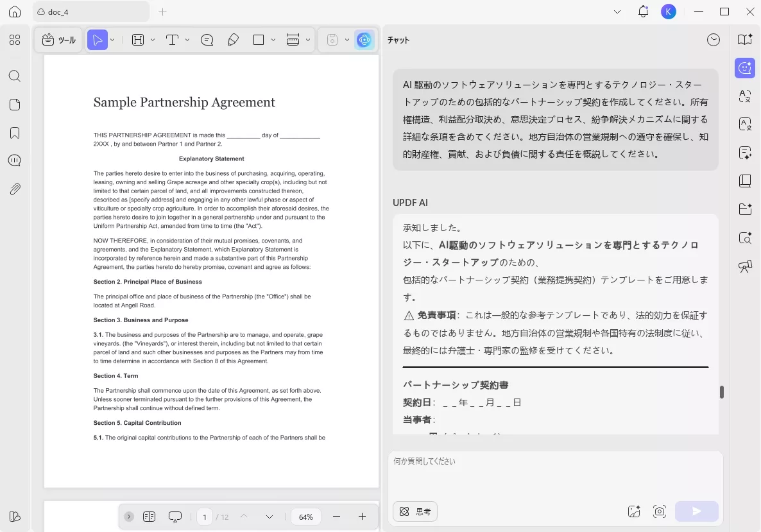Expand the highlight tool dropdown arrow
The width and height of the screenshot is (761, 532).
coord(153,40)
